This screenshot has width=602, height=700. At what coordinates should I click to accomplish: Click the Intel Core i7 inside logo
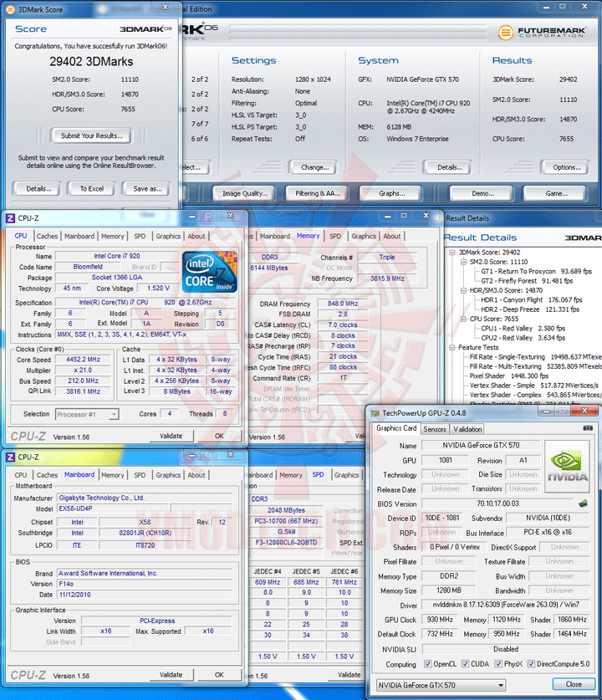click(x=210, y=272)
